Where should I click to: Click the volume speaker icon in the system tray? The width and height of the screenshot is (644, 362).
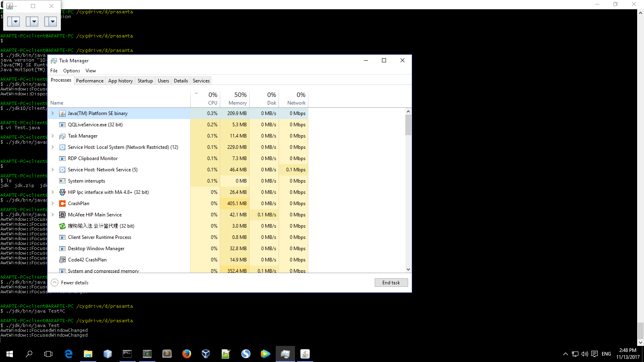click(584, 354)
